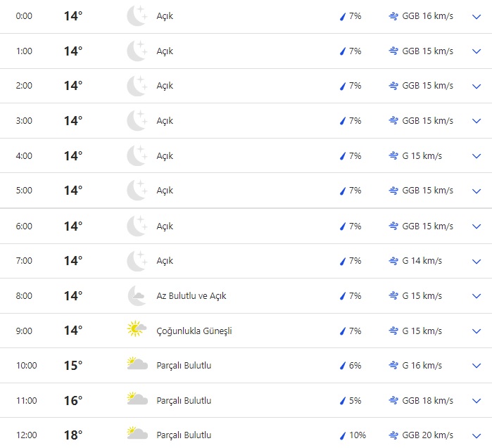
Task: Click the "Çoğunlukla Güneşli" condition text
Action: 194,331
